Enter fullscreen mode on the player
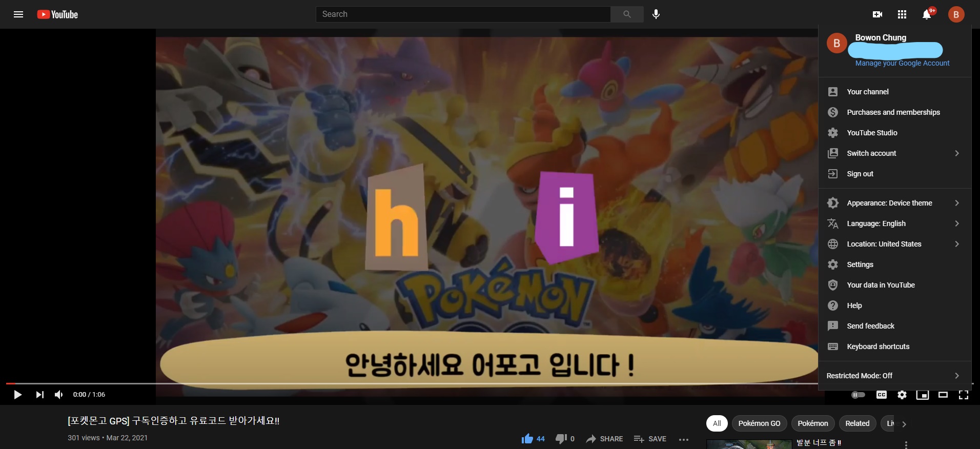 (x=963, y=395)
